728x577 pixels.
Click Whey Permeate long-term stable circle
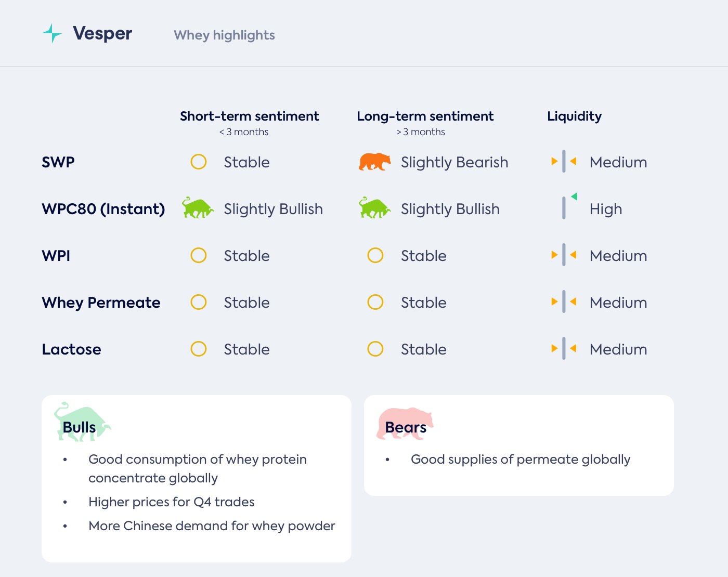pyautogui.click(x=375, y=302)
